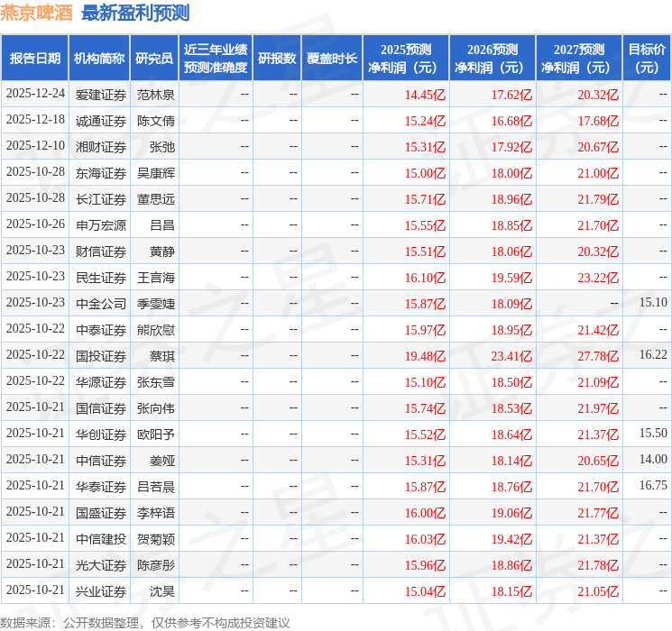Screen dimensions: 672x631
Task: Click the 2027预测净利润 column header
Action: click(578, 59)
